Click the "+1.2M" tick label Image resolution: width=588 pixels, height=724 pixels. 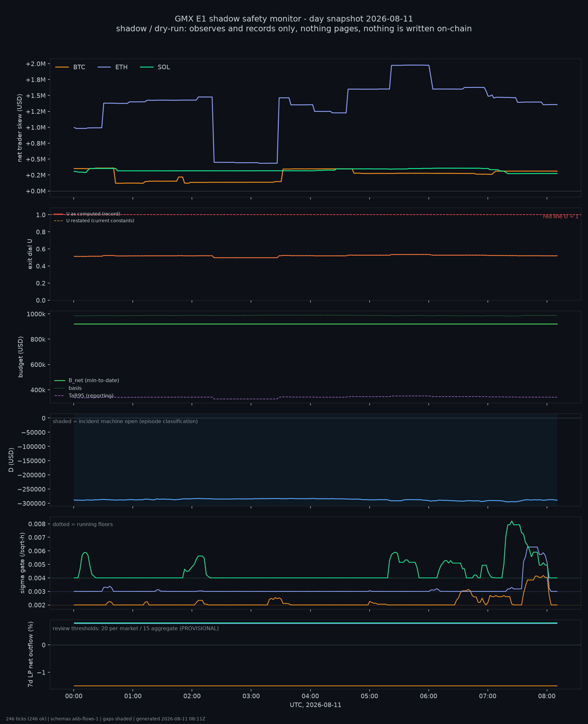pos(36,112)
